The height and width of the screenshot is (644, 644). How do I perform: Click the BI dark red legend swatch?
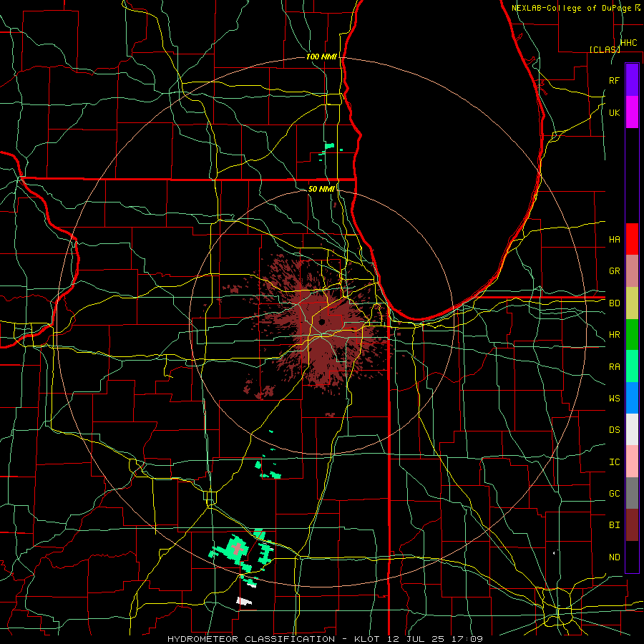(x=632, y=525)
